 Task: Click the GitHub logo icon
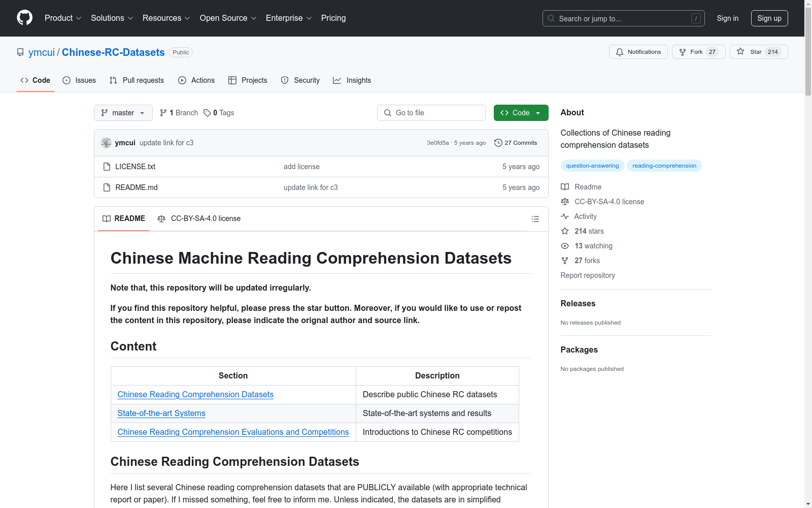24,18
